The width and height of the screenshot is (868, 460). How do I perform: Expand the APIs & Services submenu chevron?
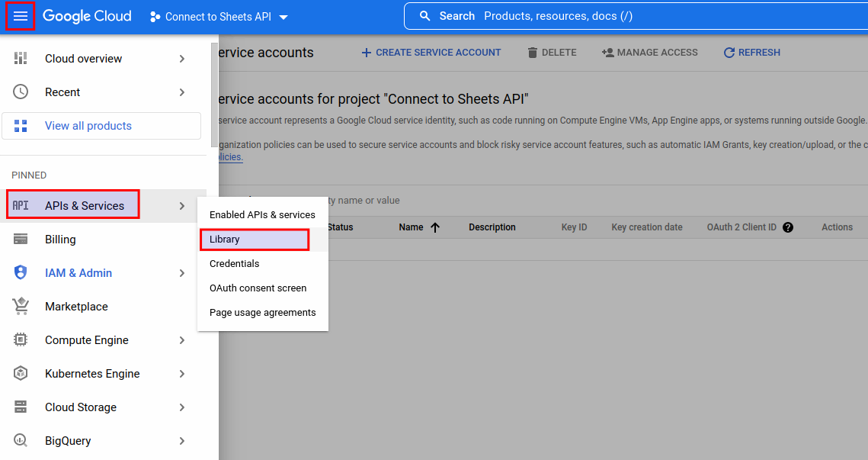(182, 204)
